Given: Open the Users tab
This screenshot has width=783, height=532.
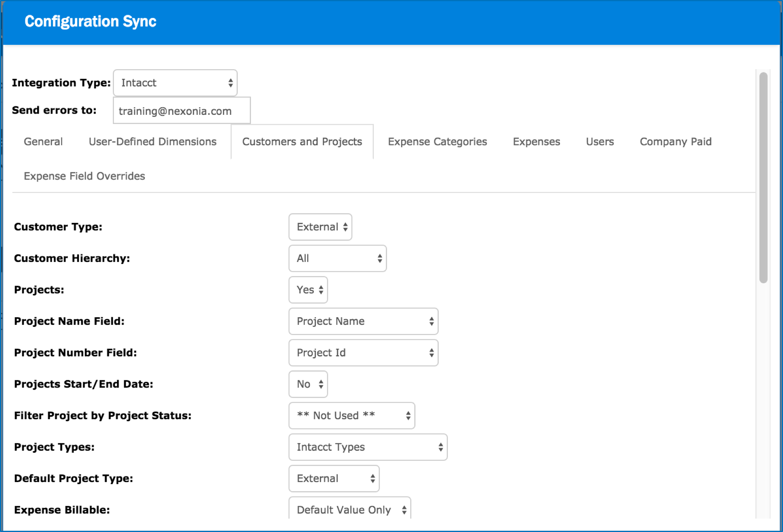Looking at the screenshot, I should pos(600,142).
